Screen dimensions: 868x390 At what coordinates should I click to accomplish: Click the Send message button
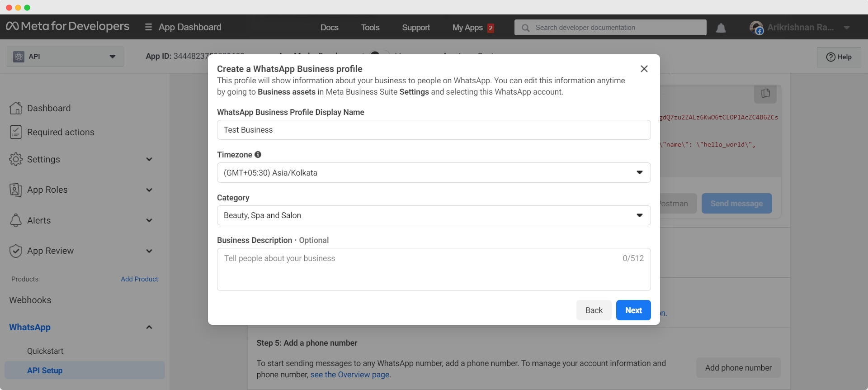(737, 204)
